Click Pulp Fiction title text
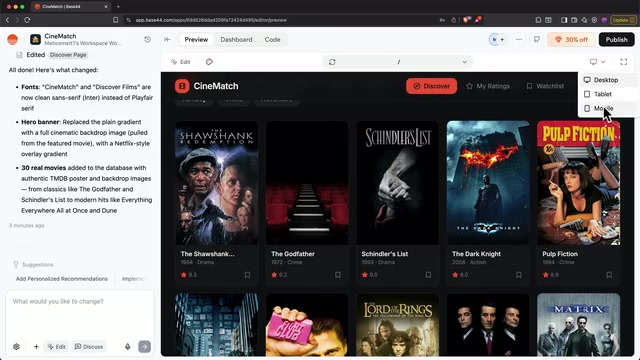 (x=560, y=254)
